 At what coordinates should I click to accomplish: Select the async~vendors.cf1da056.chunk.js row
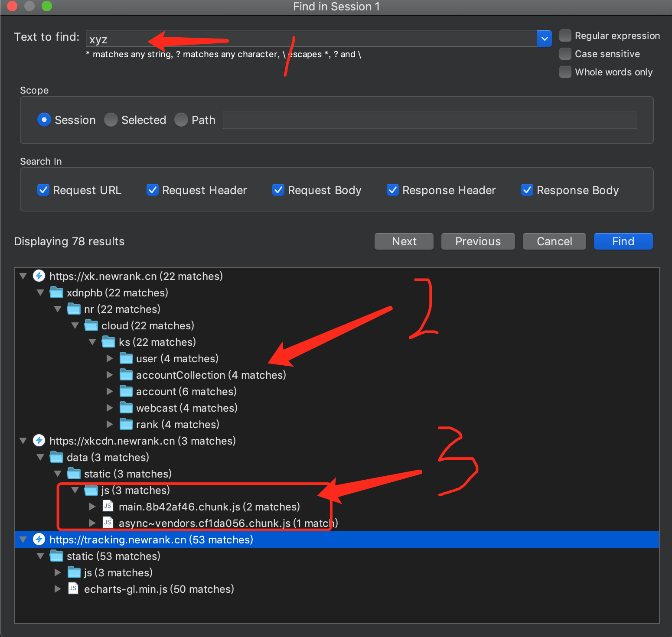point(337,523)
